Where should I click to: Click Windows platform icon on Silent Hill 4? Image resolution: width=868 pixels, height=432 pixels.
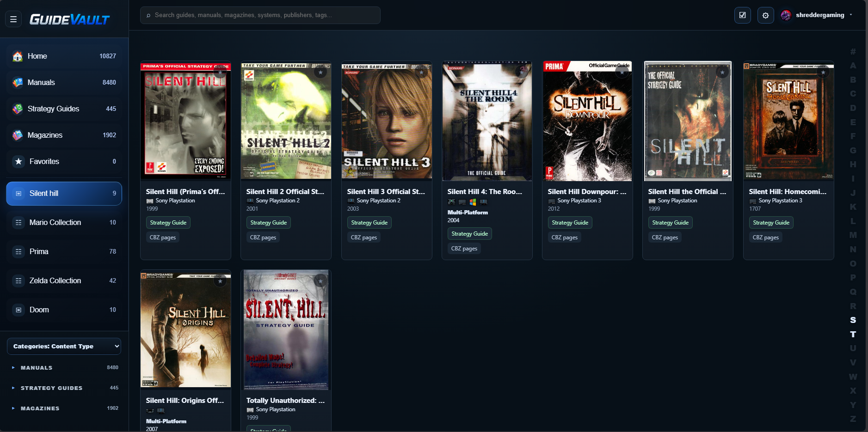pos(473,202)
